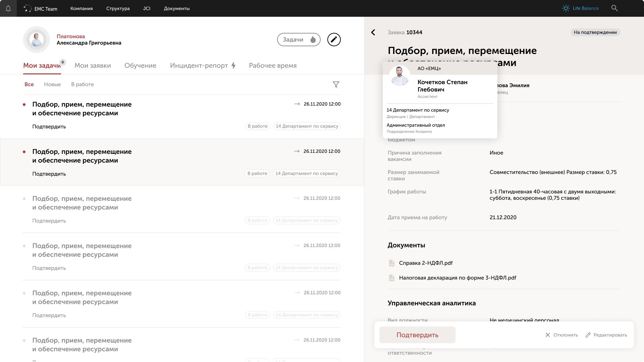Click the pencil edit profile icon
Screen dimensions: 644x362
coord(334,40)
